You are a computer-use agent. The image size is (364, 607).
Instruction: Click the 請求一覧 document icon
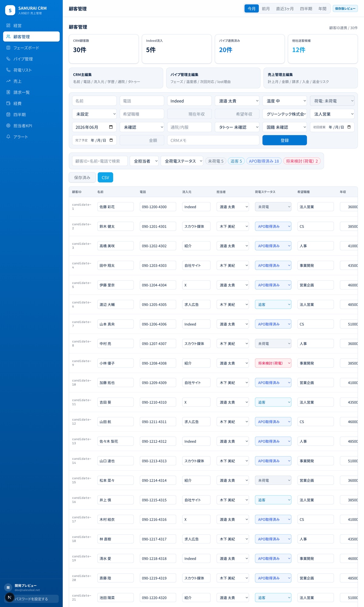point(8,92)
